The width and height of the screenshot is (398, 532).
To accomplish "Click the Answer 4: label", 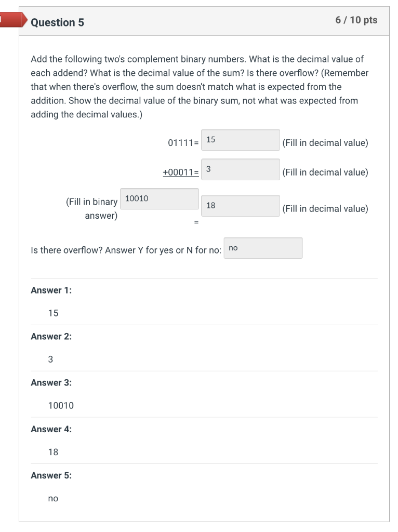I will coord(51,429).
